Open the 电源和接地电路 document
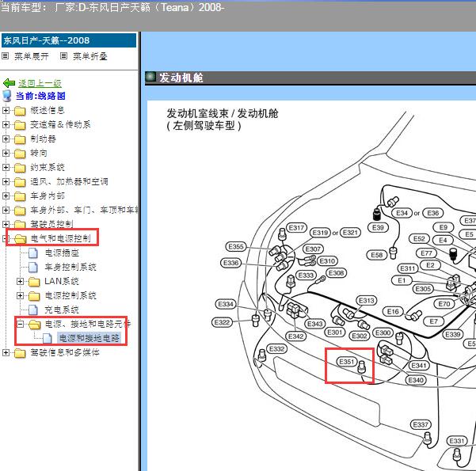Image resolution: width=476 pixels, height=471 pixels. pos(89,338)
